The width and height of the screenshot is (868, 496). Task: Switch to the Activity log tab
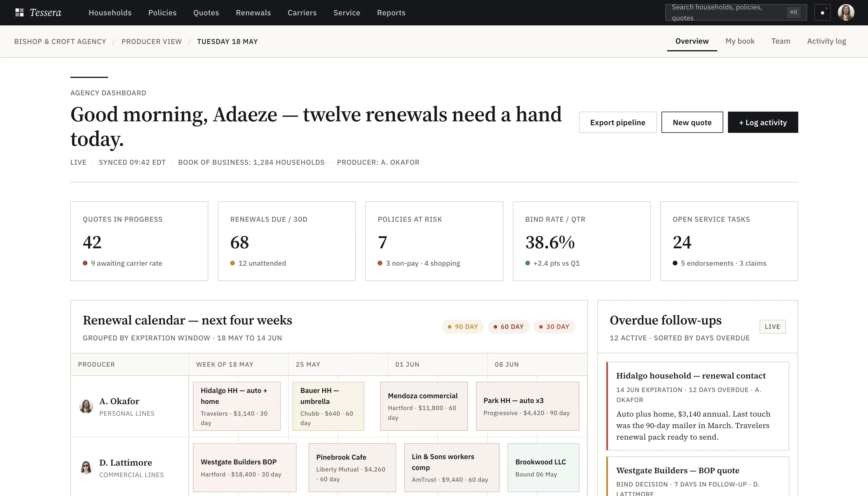coord(826,41)
